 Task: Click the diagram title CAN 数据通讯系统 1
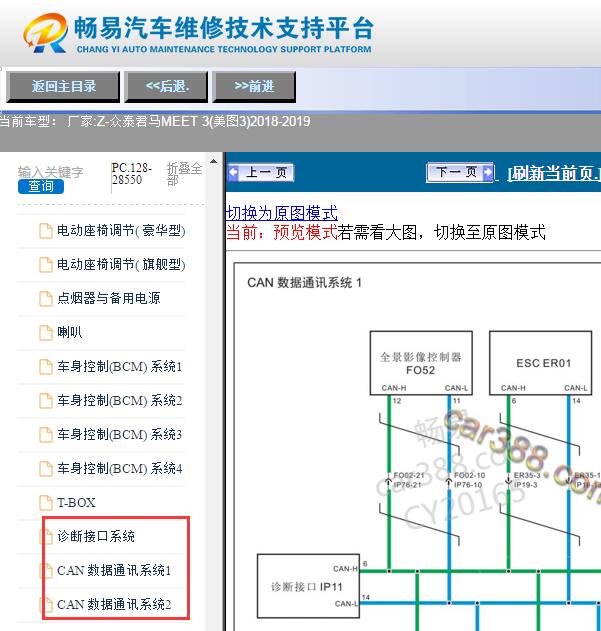click(304, 283)
